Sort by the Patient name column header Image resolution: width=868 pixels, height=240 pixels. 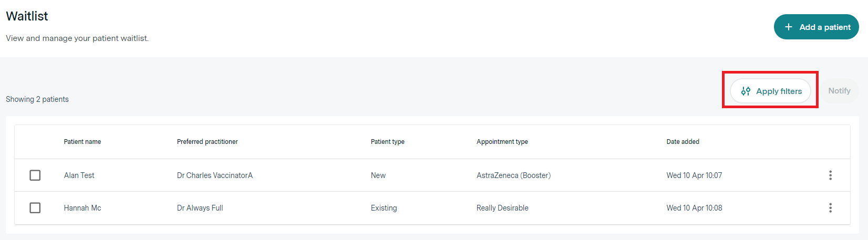click(x=82, y=142)
